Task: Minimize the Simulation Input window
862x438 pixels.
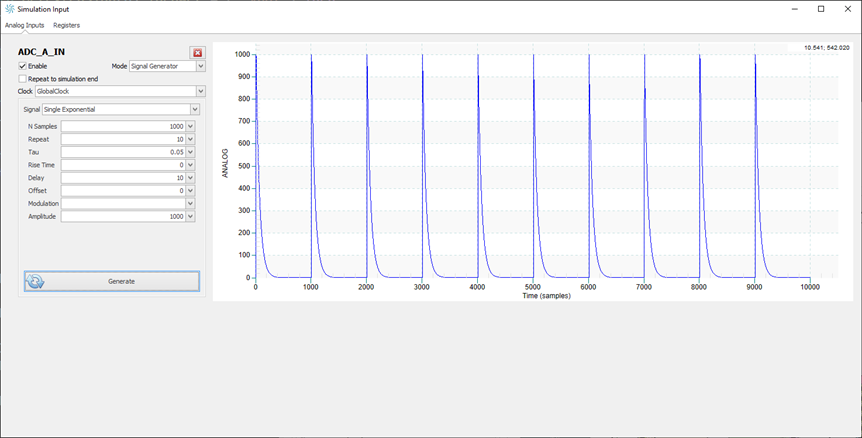Action: 795,9
